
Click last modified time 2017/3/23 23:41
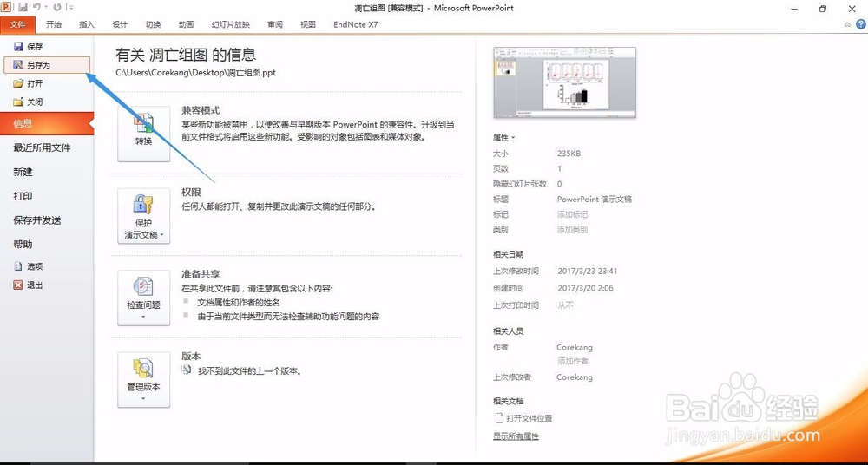tap(587, 272)
